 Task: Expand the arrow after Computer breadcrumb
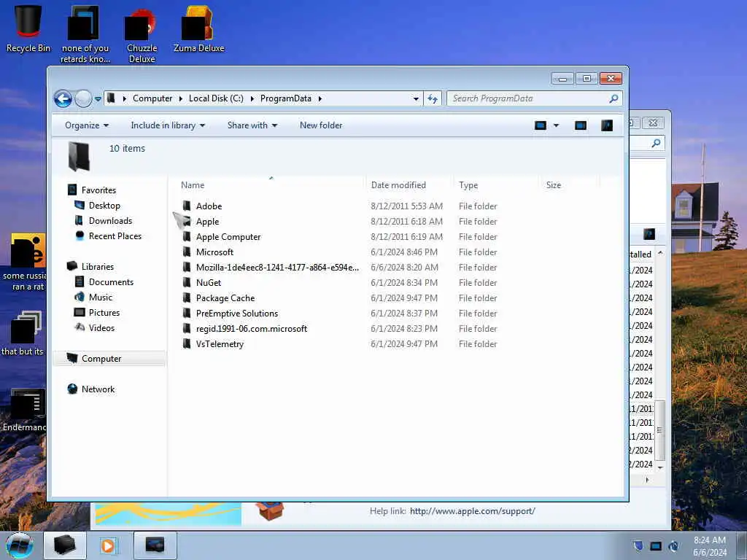click(x=181, y=98)
